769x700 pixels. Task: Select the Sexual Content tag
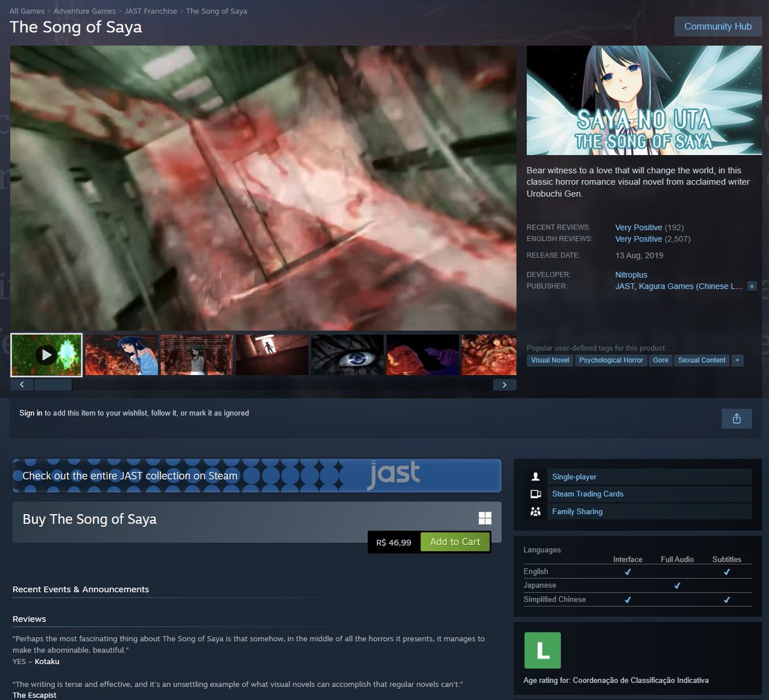[x=702, y=360]
